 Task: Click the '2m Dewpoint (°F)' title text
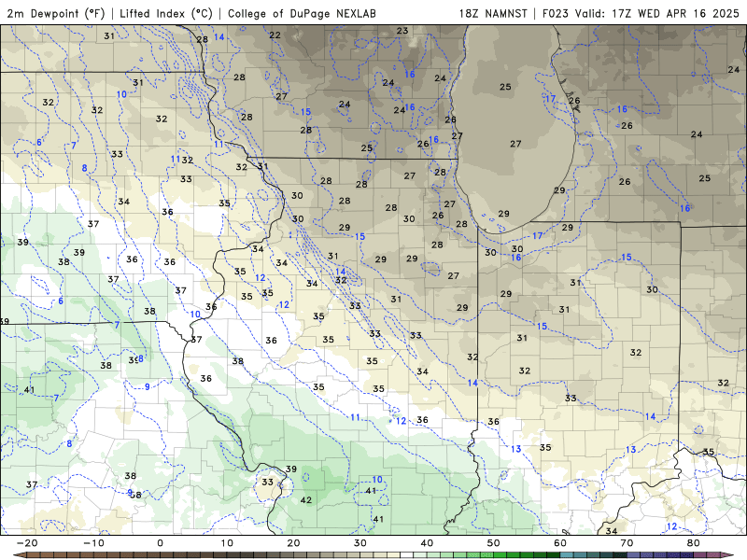[x=56, y=13]
